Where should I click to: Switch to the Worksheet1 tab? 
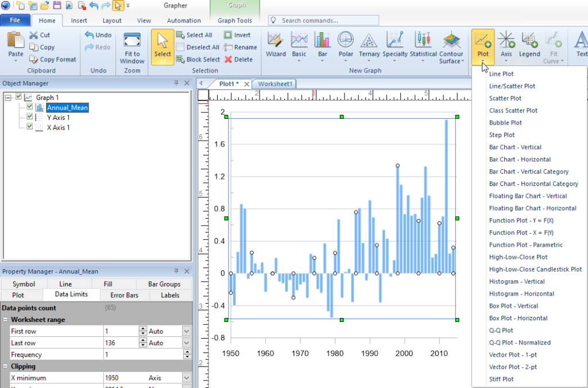[274, 84]
